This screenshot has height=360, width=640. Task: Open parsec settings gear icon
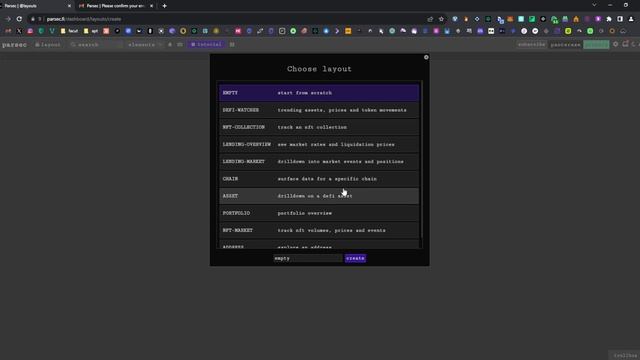coord(616,44)
